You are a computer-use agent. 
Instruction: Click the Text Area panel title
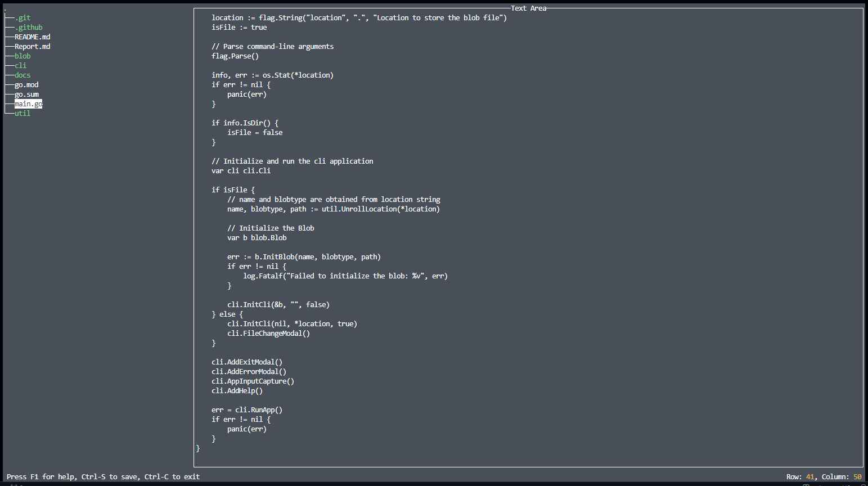coord(529,8)
